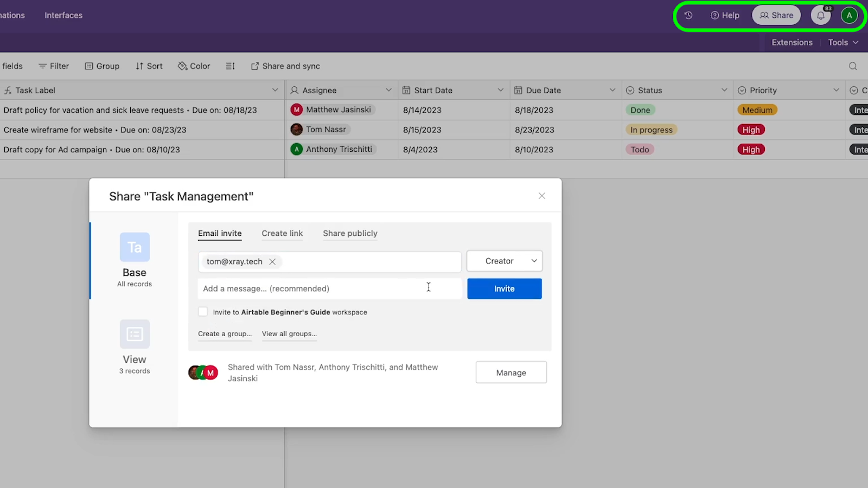This screenshot has width=868, height=488.
Task: Select the View sharing option icon
Action: point(135,334)
